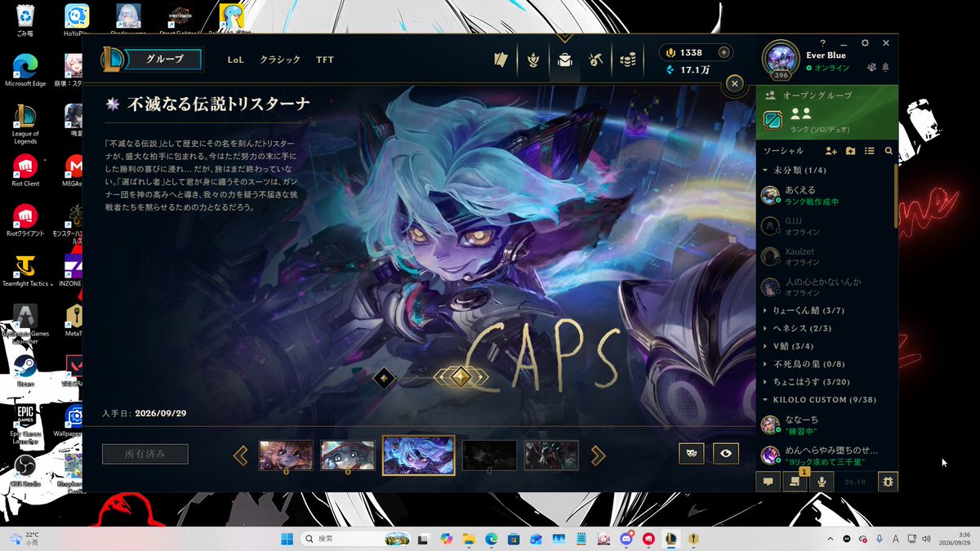980x551 pixels.
Task: Show next skins with right arrow
Action: tap(599, 455)
